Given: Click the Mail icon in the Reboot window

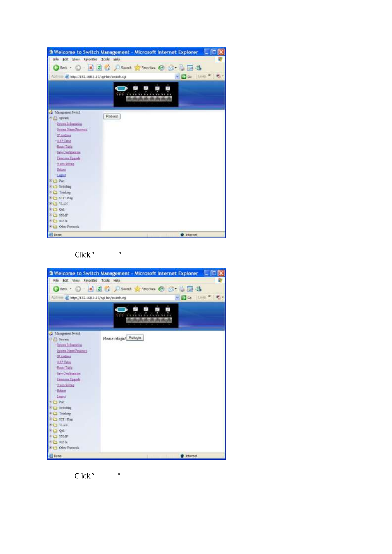Looking at the screenshot, I should 172,68.
